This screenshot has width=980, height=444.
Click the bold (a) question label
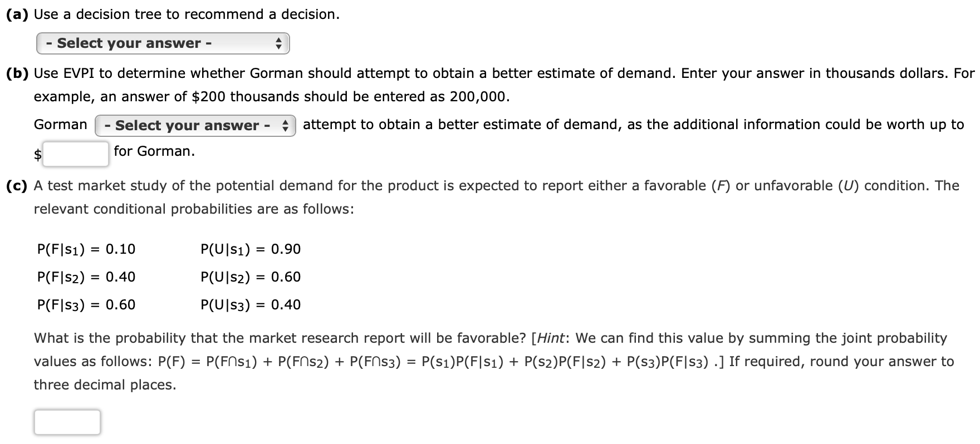coord(17,14)
